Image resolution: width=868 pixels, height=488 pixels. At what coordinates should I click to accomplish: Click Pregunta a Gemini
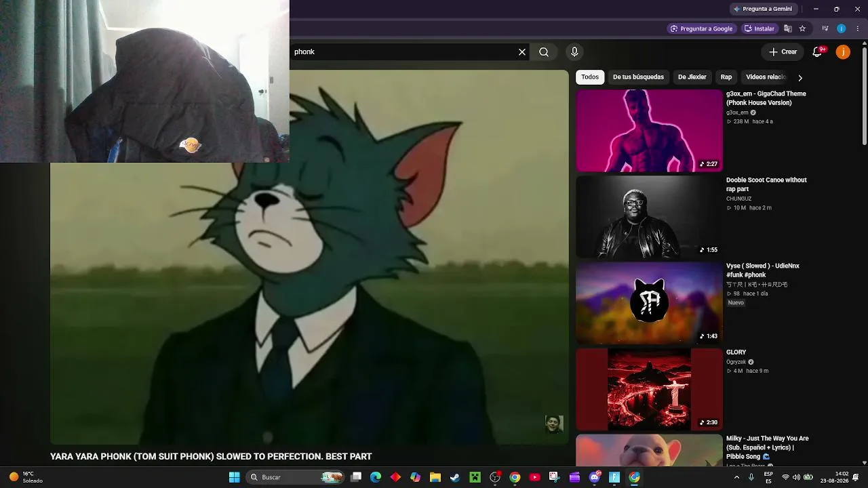click(x=762, y=9)
